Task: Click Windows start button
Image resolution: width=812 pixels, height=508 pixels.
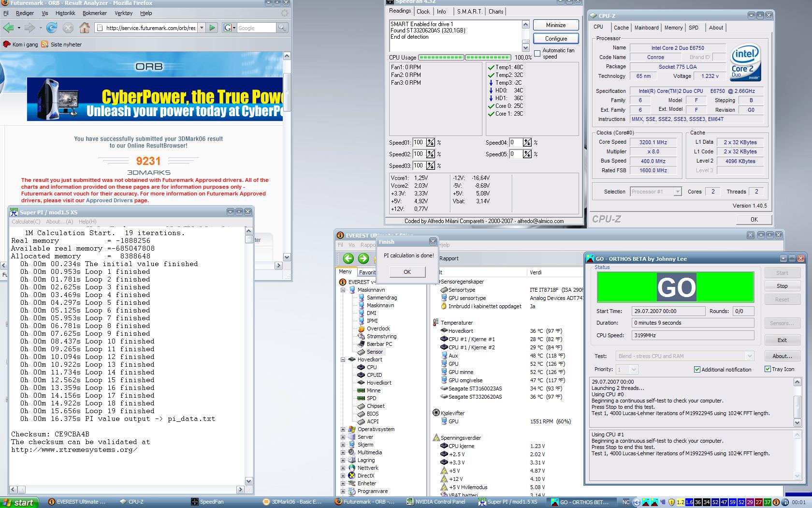Action: point(19,502)
